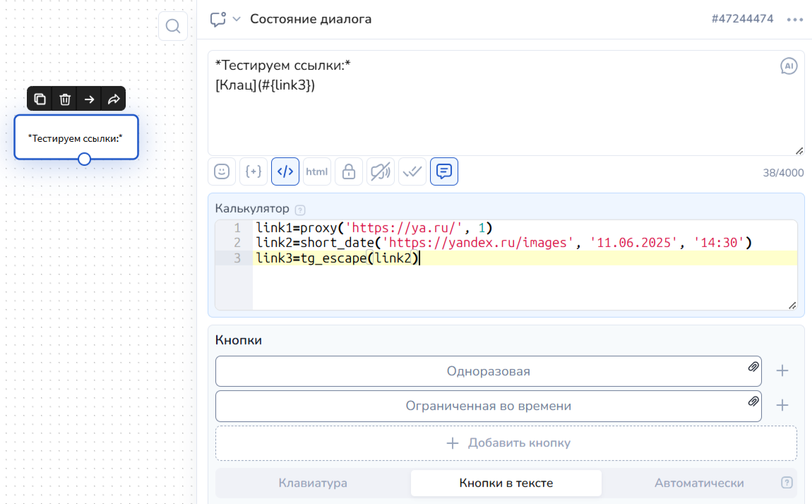Viewport: 812px width, 504px height.
Task: Click the Одноразовая button field
Action: pyautogui.click(x=488, y=371)
